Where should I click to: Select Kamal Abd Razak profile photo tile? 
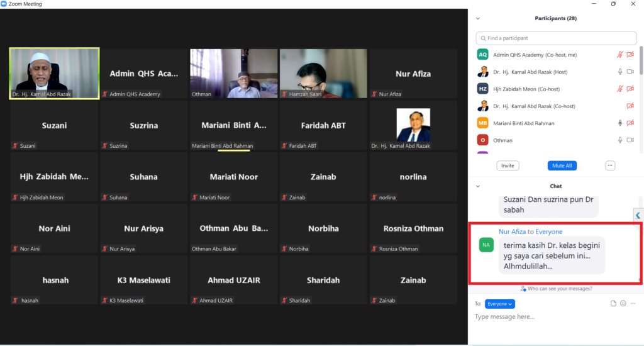[x=413, y=125]
